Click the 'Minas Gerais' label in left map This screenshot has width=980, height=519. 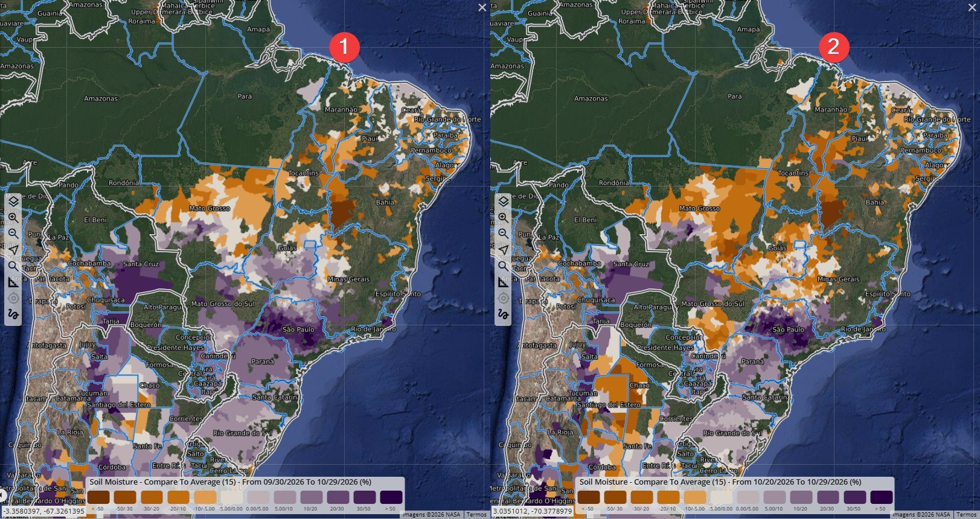tap(348, 279)
